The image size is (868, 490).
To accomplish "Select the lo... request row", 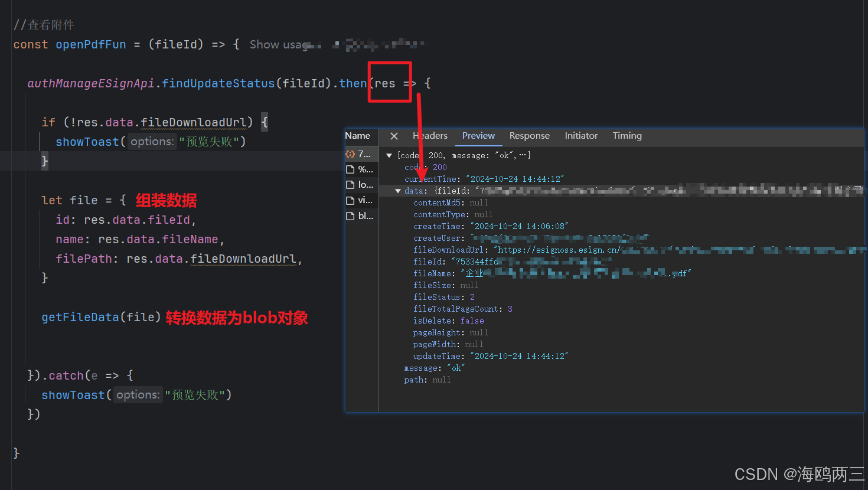I will pyautogui.click(x=361, y=185).
